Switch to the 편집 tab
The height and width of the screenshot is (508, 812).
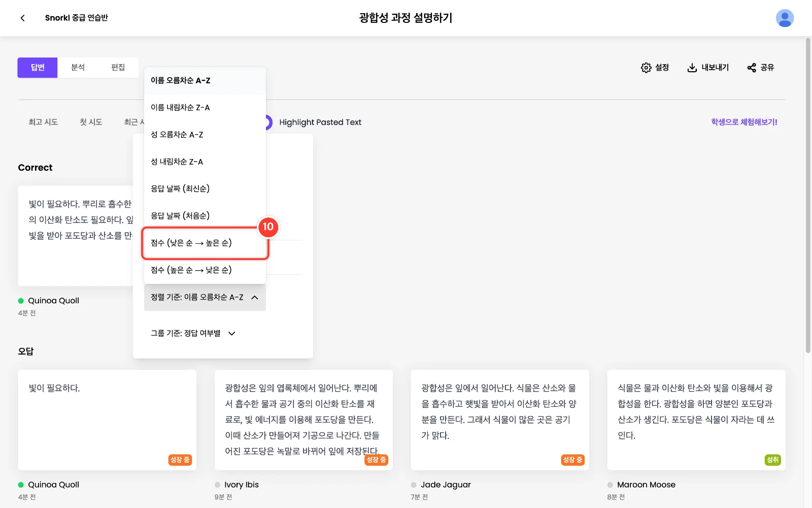pos(118,68)
